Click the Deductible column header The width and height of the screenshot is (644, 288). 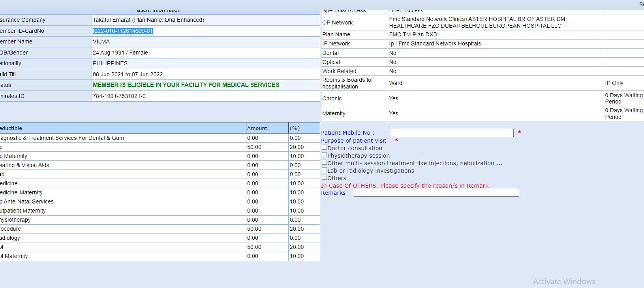coord(11,128)
